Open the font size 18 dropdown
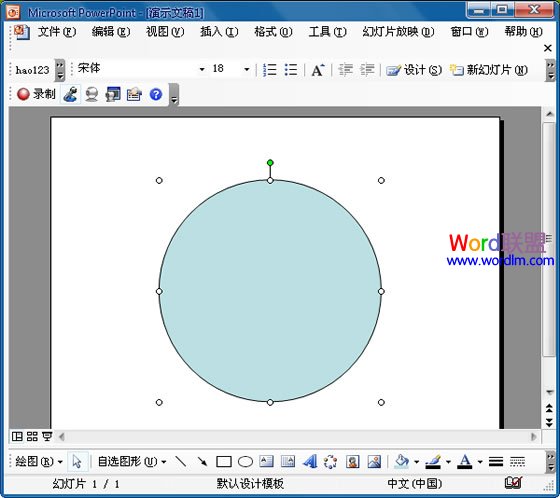560x498 pixels. pyautogui.click(x=246, y=69)
